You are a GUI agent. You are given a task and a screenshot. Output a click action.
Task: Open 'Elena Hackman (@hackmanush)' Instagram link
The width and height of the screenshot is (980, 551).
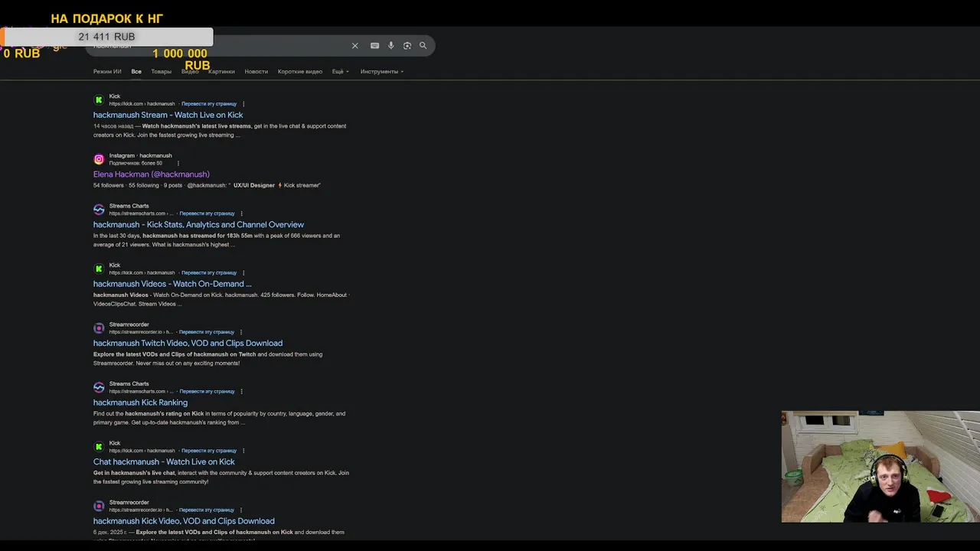pos(152,174)
